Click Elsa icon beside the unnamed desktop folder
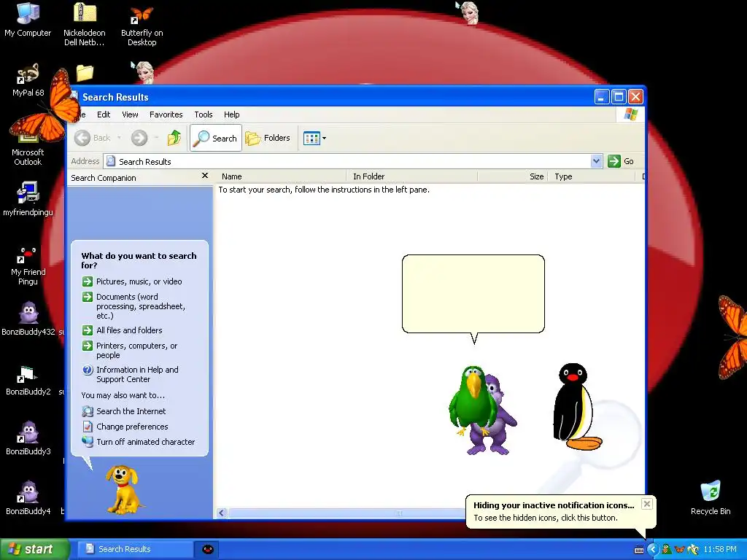Image resolution: width=747 pixels, height=560 pixels. 143,72
